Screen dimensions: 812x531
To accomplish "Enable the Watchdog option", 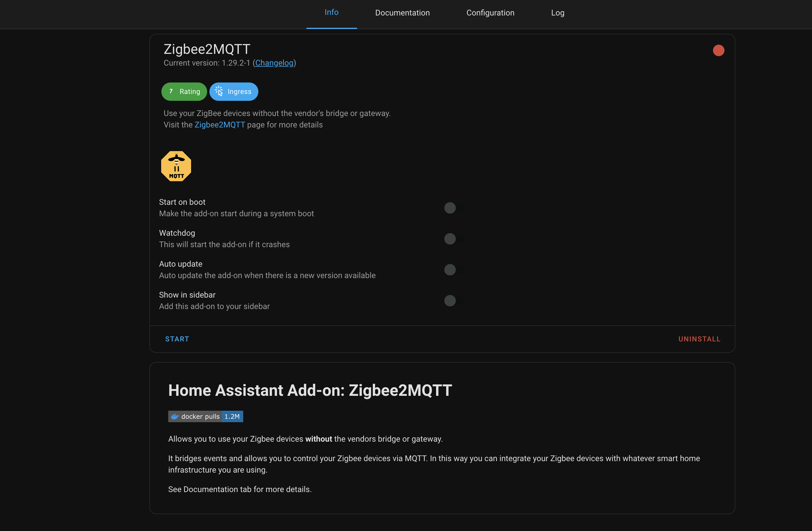I will click(x=450, y=239).
